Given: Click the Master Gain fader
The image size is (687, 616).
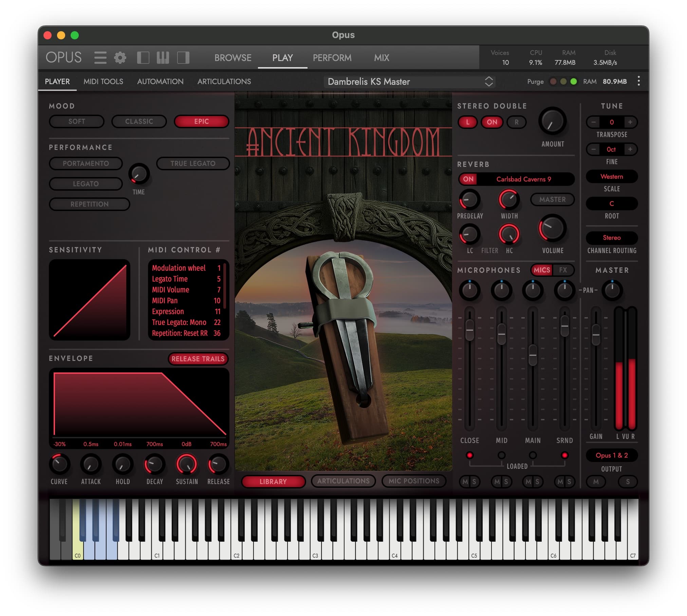Looking at the screenshot, I should coord(596,335).
